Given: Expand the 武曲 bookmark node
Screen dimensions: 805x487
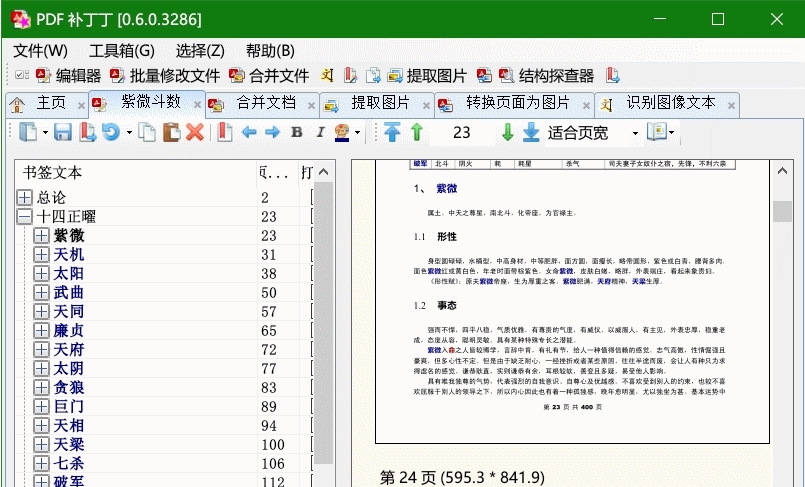Looking at the screenshot, I should pos(41,293).
